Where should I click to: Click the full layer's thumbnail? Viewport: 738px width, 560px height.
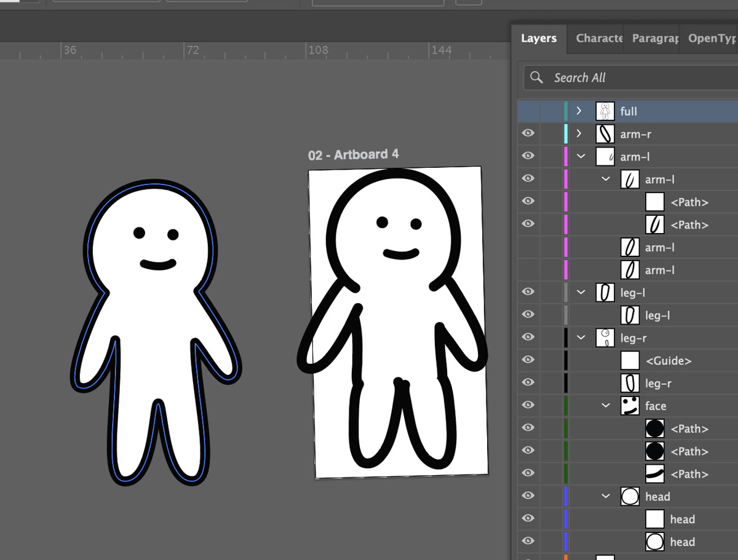(605, 111)
